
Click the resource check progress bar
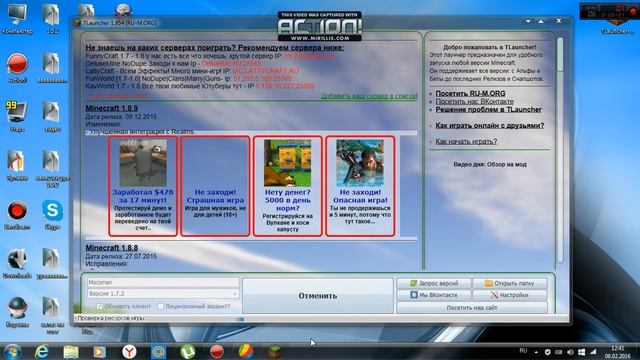(x=320, y=318)
